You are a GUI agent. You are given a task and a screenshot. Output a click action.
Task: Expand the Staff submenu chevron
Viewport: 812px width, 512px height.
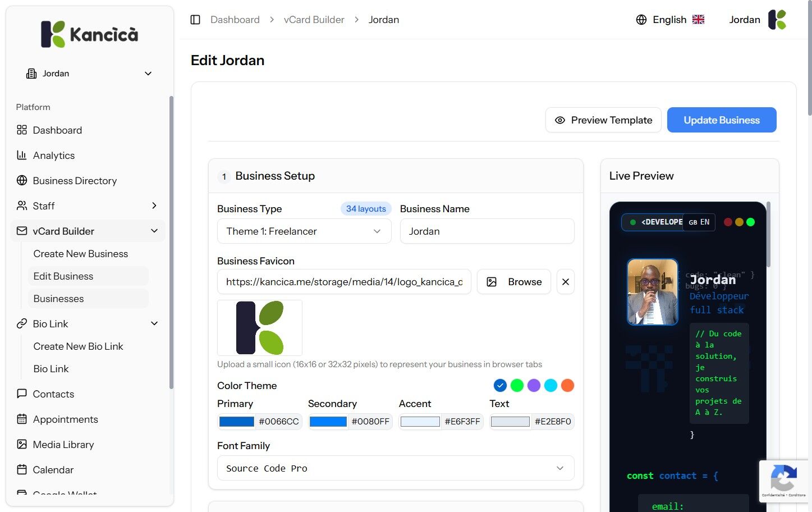point(154,206)
